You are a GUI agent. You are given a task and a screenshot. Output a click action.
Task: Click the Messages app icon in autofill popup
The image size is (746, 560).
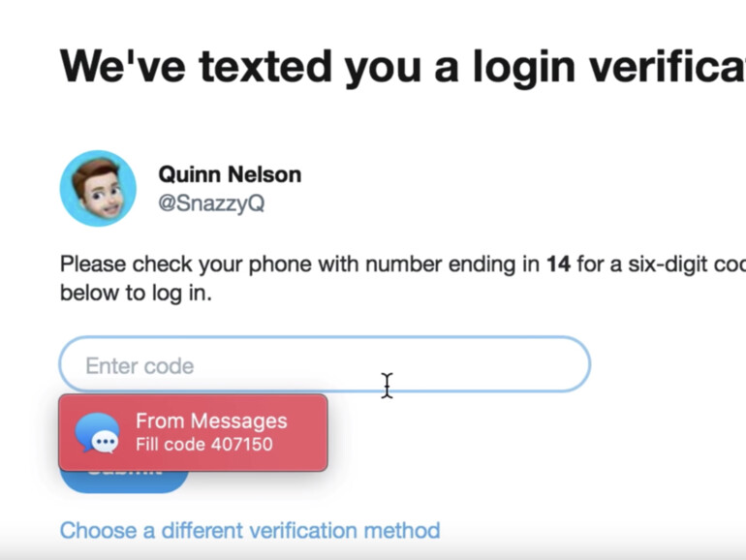tap(97, 433)
